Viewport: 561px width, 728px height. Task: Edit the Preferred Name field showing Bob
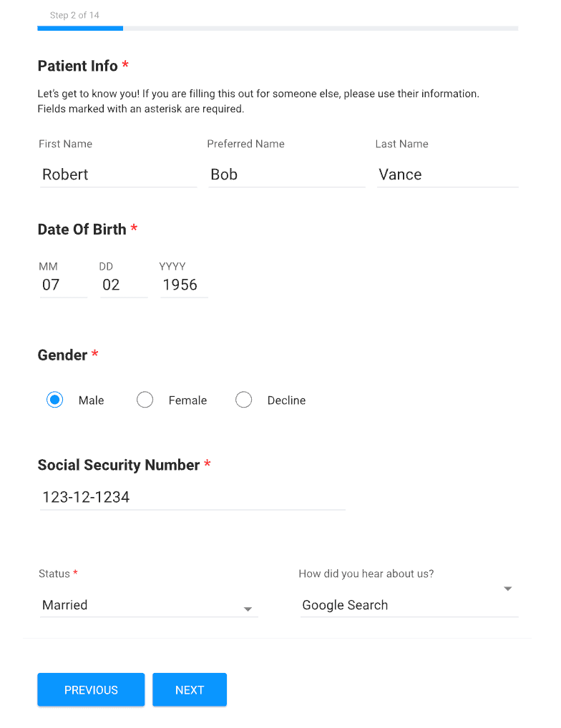click(x=286, y=174)
